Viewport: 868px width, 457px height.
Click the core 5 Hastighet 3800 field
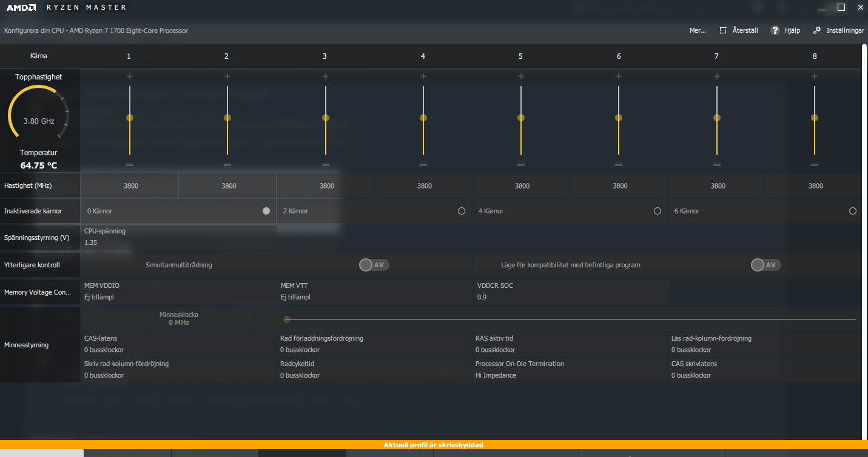click(x=521, y=185)
